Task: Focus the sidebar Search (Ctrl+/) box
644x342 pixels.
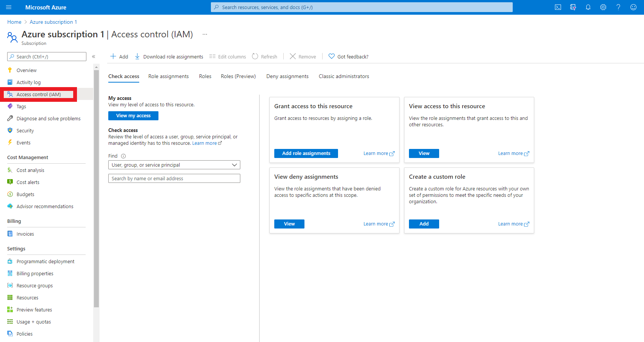Action: 47,57
